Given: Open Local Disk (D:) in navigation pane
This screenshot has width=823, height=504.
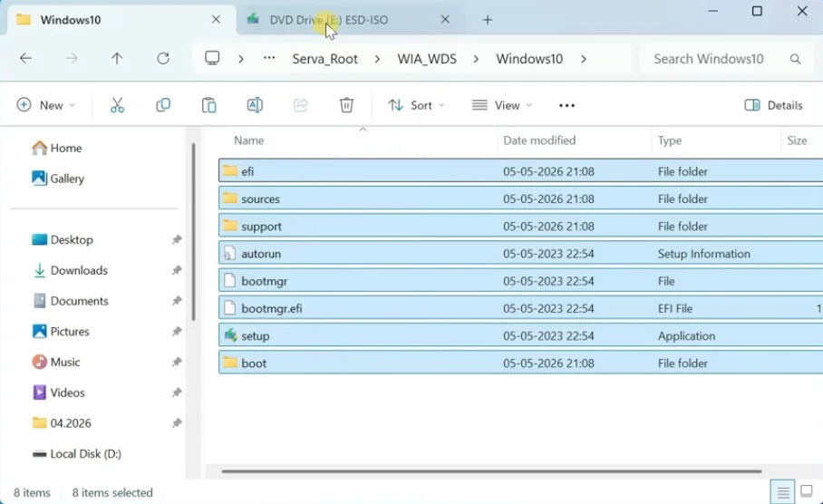Looking at the screenshot, I should coord(77,453).
